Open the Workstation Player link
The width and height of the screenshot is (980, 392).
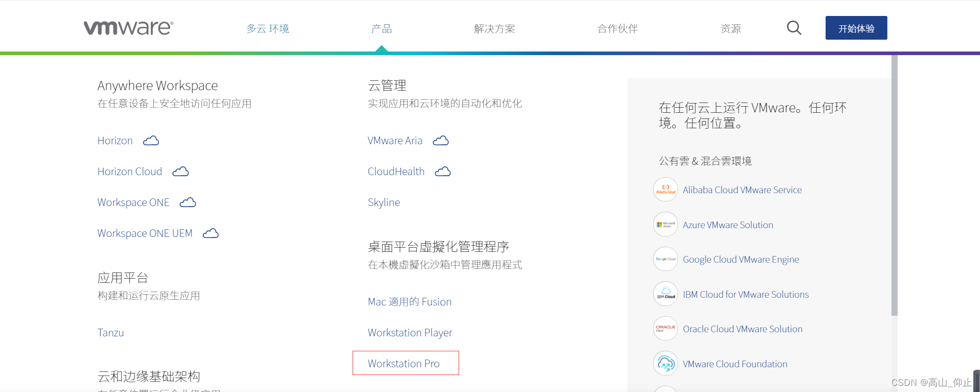point(410,333)
